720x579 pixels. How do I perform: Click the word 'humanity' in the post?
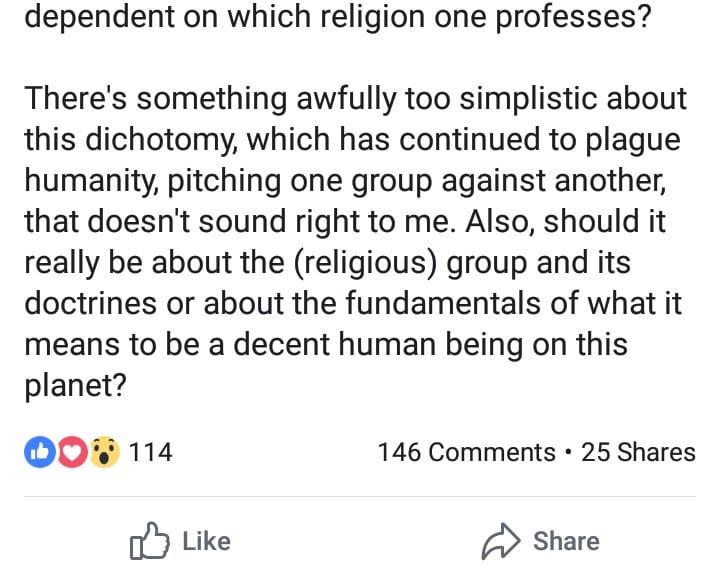click(89, 180)
